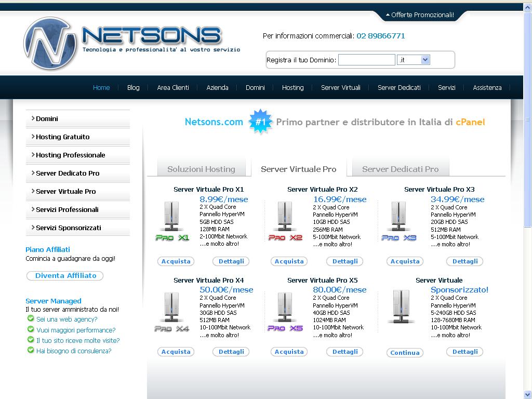Click the Netsons globe logo

pos(50,44)
